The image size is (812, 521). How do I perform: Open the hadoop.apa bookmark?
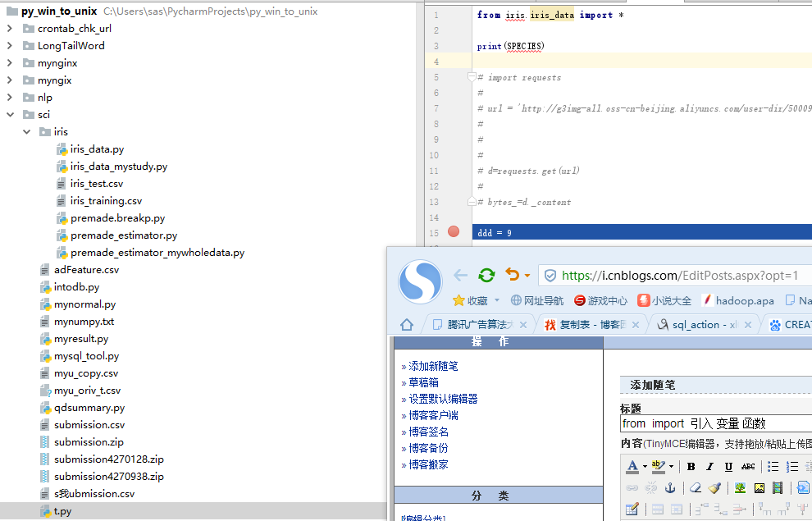pos(738,300)
